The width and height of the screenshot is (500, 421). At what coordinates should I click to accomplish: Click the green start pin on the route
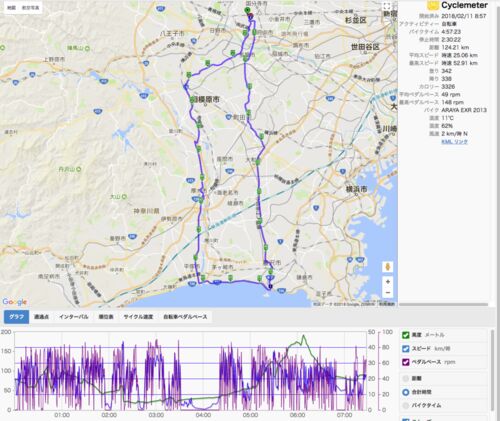(x=247, y=10)
